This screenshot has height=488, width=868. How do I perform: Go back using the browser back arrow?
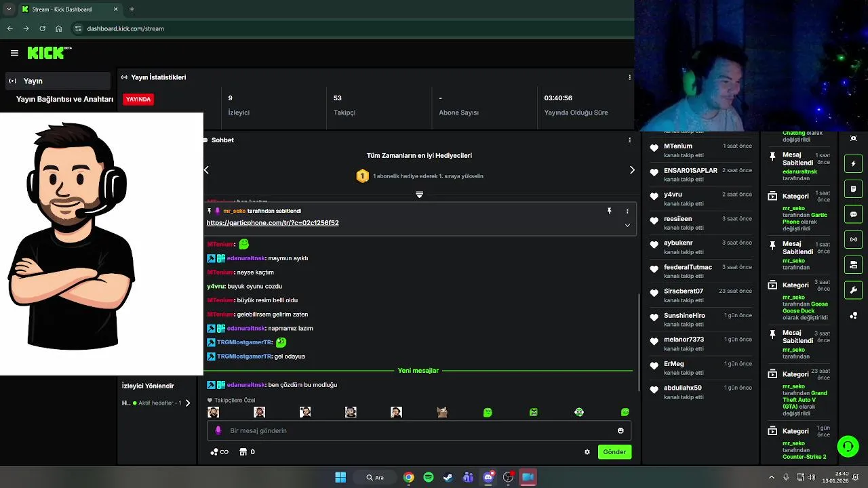click(10, 28)
